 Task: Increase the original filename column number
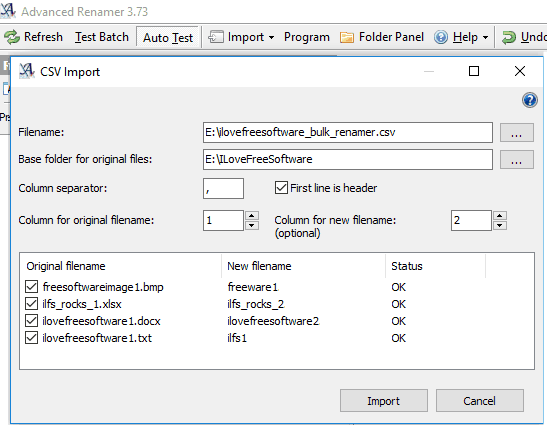pyautogui.click(x=252, y=216)
